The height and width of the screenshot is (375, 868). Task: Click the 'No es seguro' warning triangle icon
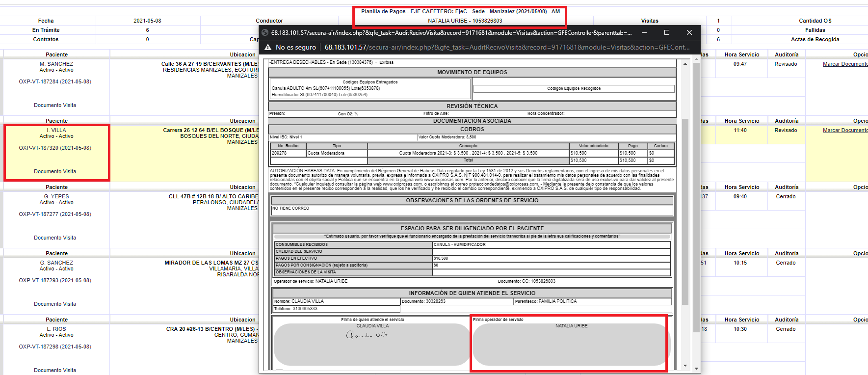click(x=268, y=47)
